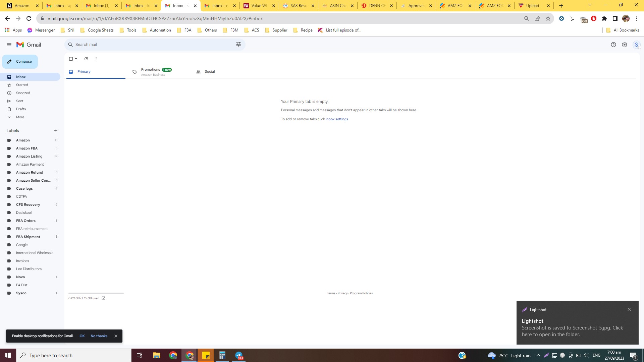Click the inbox settings link
The height and width of the screenshot is (362, 644).
point(337,119)
